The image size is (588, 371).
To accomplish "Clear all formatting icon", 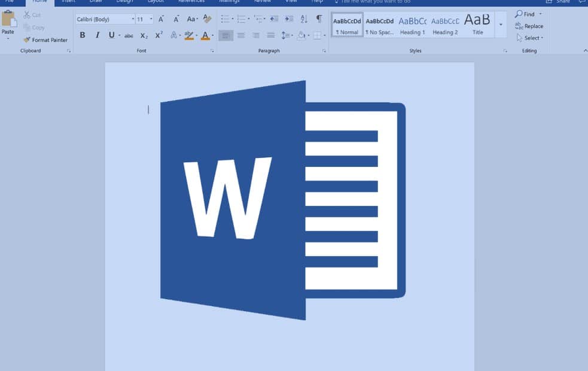I will tap(207, 19).
